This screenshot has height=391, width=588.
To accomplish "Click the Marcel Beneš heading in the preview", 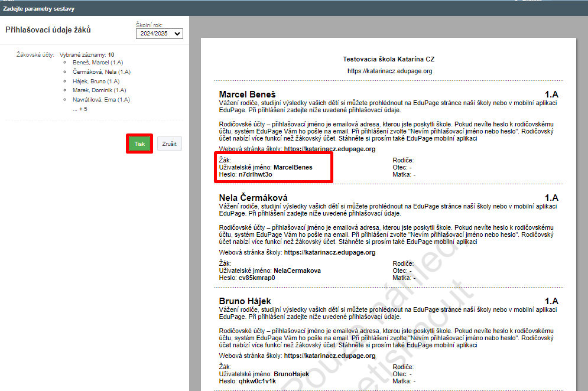I will [247, 95].
